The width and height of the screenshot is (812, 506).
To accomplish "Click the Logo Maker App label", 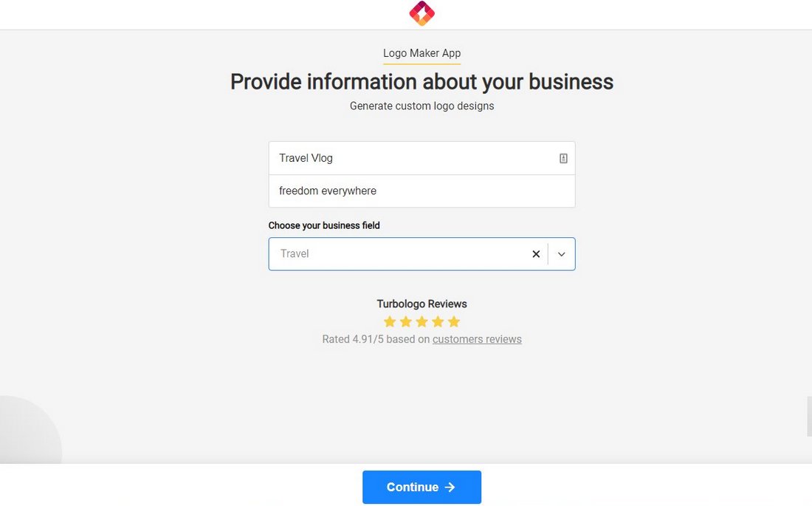I will click(x=422, y=53).
